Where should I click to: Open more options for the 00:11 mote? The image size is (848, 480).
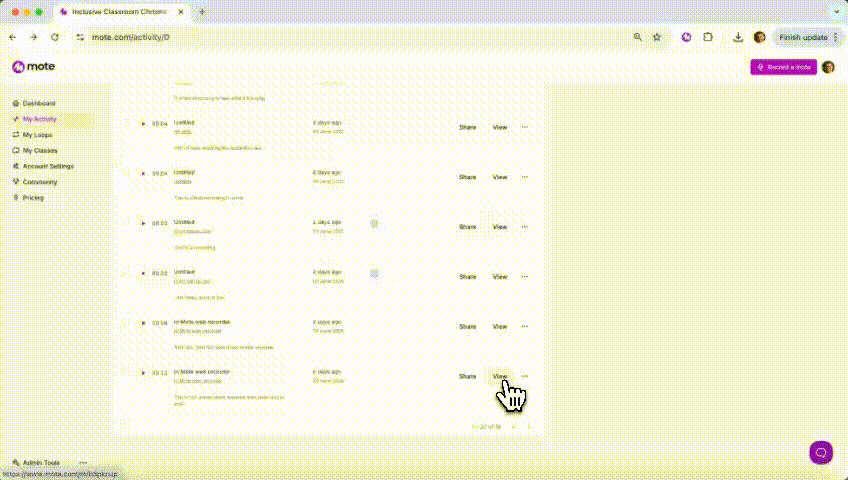pyautogui.click(x=525, y=376)
